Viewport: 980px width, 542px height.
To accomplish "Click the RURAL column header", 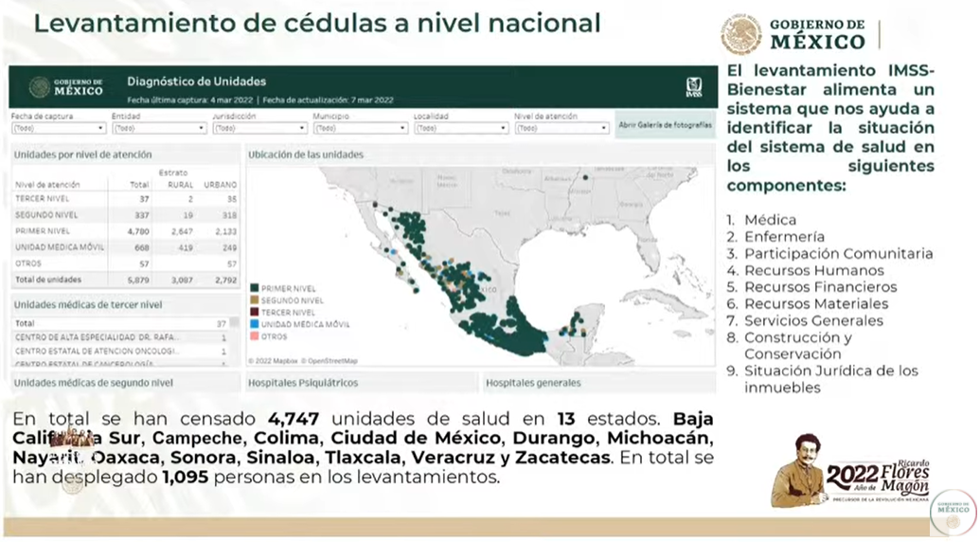I will click(181, 185).
